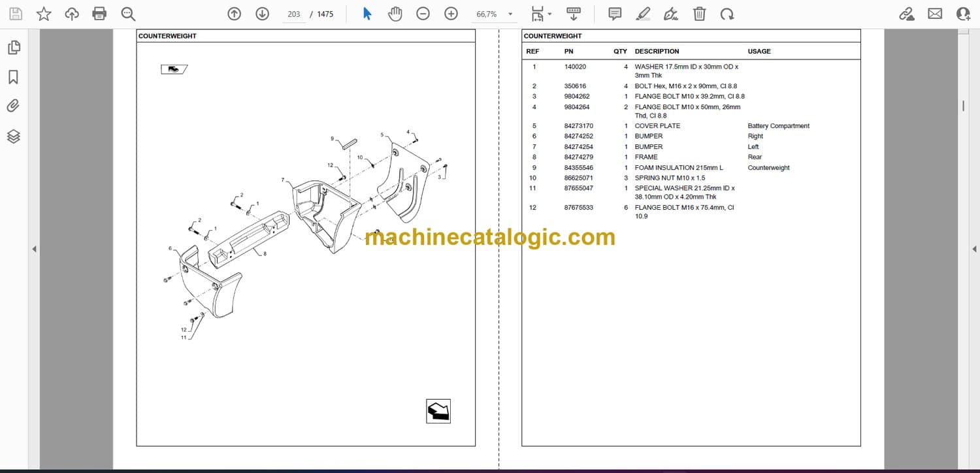Go to the next page with the down arrow
The height and width of the screenshot is (473, 980).
pos(262,14)
